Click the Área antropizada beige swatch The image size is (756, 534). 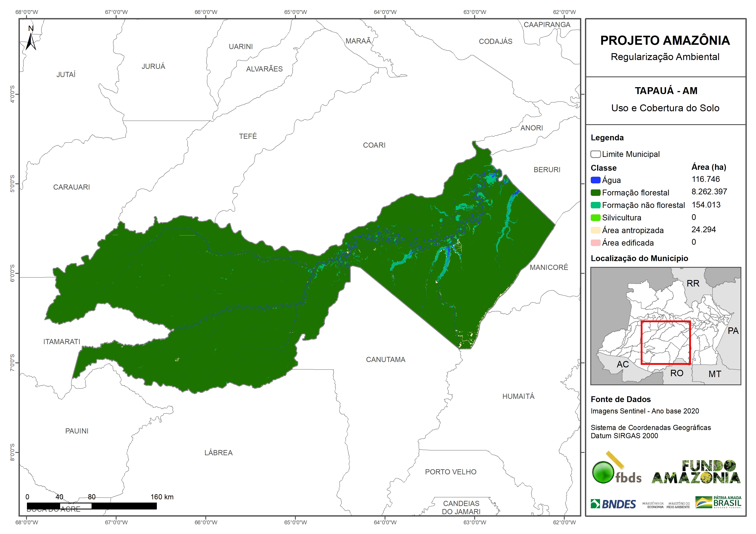point(595,230)
